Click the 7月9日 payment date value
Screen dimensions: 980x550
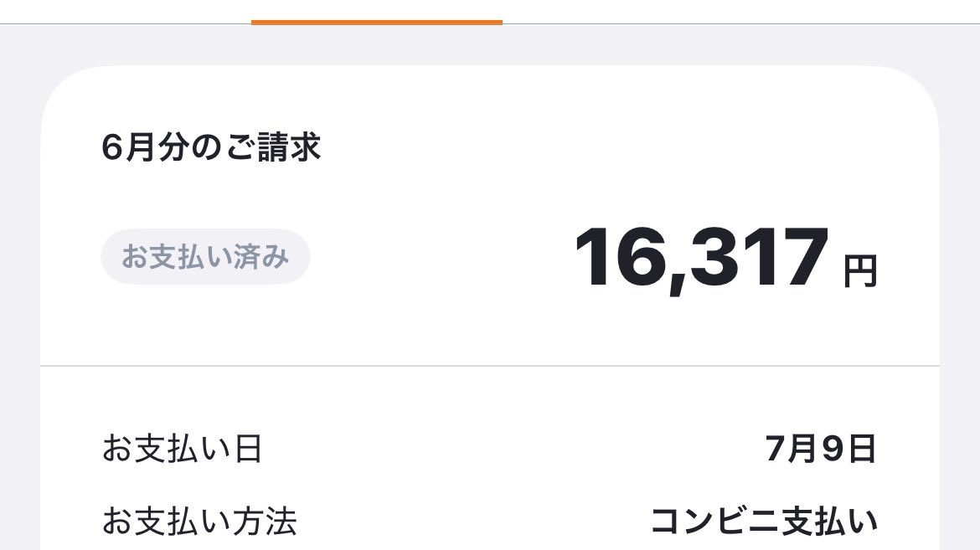point(821,449)
